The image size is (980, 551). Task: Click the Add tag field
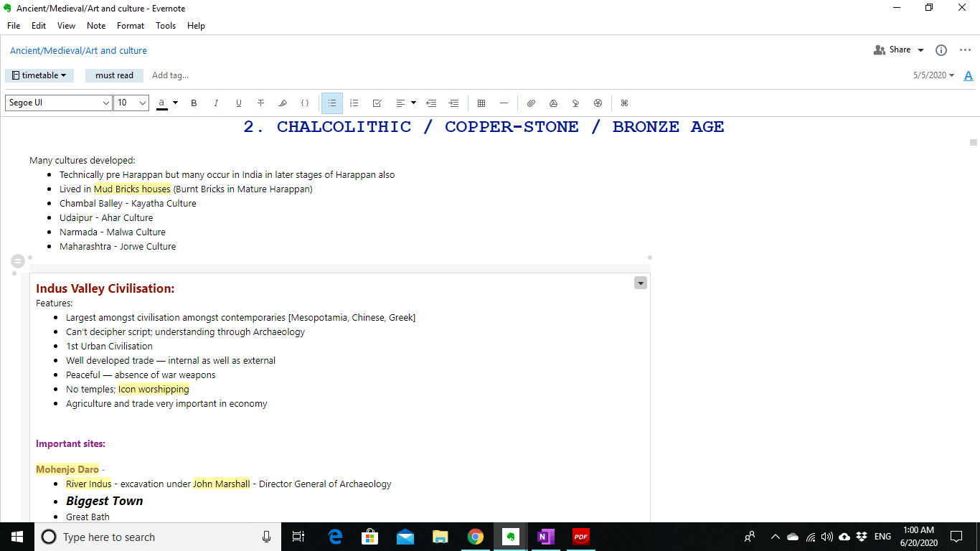click(x=170, y=75)
